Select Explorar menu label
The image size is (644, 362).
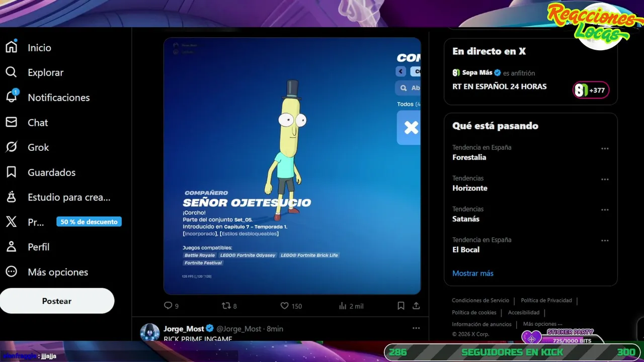coord(46,72)
